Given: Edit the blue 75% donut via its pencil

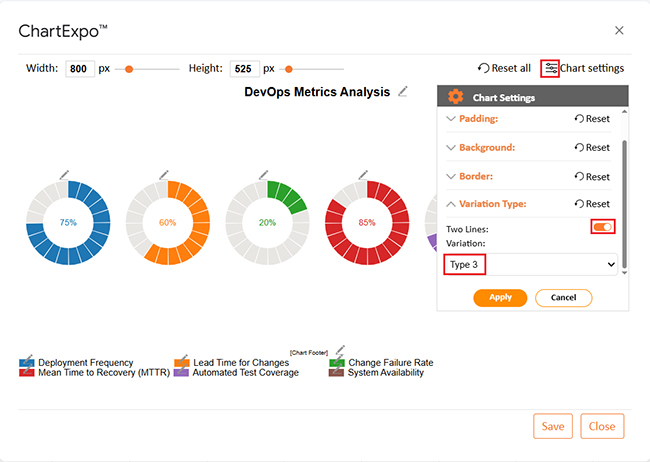Looking at the screenshot, I should point(65,175).
